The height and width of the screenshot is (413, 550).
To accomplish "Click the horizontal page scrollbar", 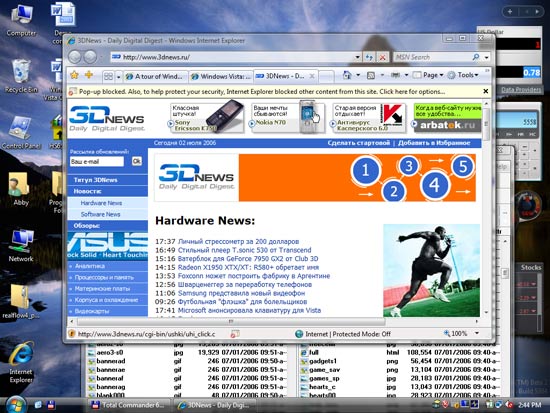I will tap(231, 321).
